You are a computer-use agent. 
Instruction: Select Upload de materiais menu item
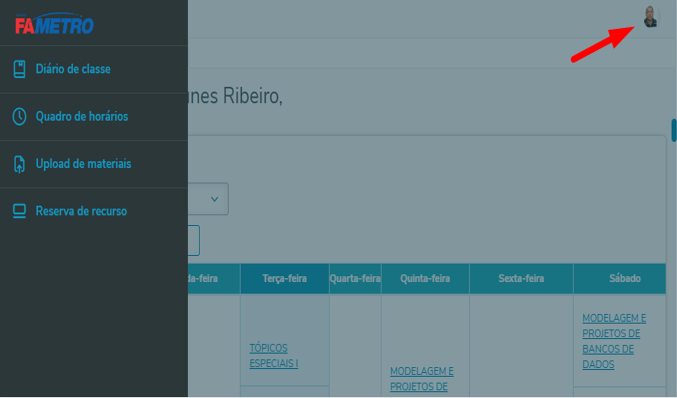pyautogui.click(x=94, y=164)
